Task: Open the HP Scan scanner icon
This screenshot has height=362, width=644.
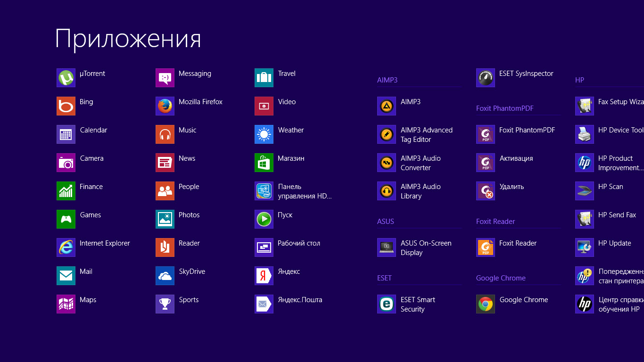Action: [x=585, y=191]
